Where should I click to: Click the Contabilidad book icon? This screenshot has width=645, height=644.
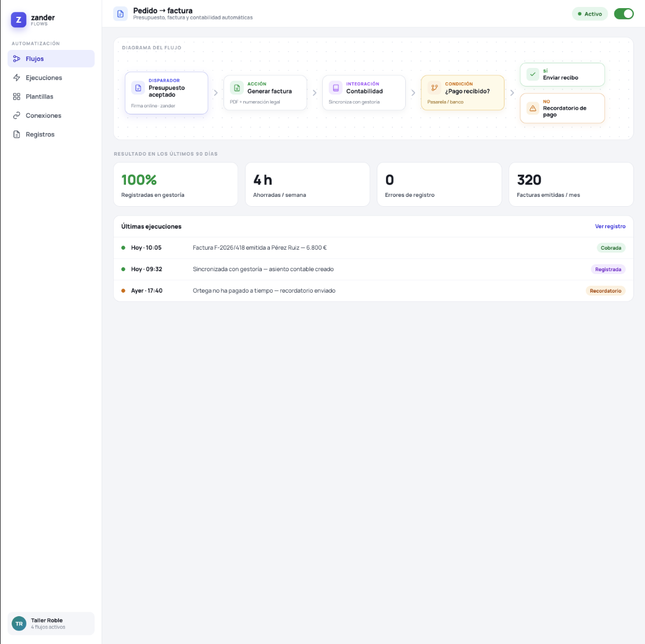click(336, 88)
